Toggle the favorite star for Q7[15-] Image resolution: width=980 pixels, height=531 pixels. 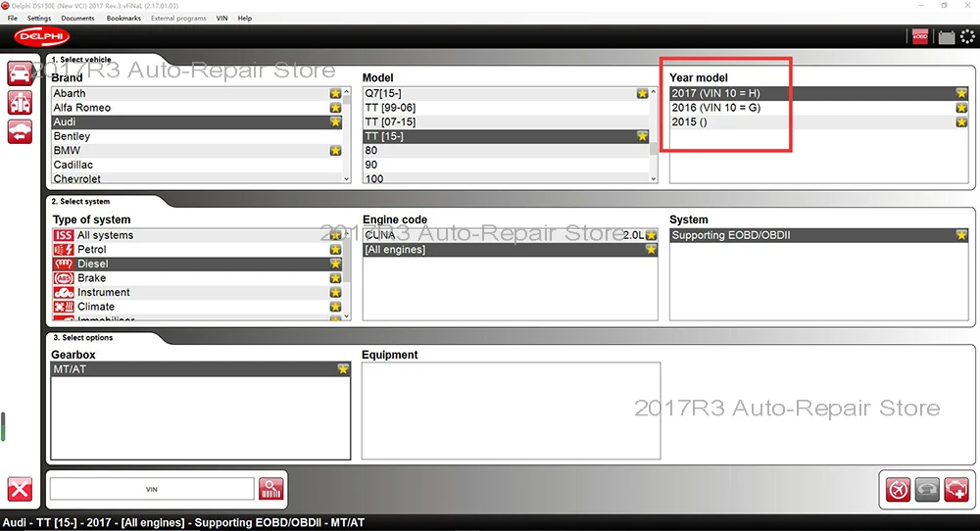click(642, 93)
